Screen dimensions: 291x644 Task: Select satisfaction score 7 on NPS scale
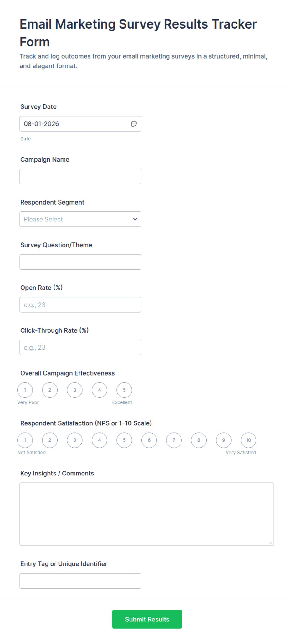174,440
